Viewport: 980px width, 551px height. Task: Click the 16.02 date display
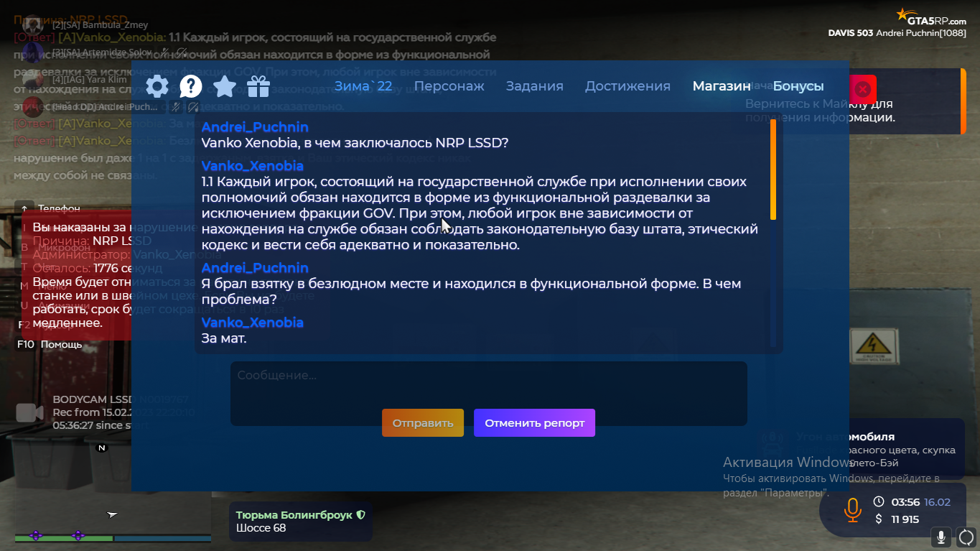pos(938,502)
